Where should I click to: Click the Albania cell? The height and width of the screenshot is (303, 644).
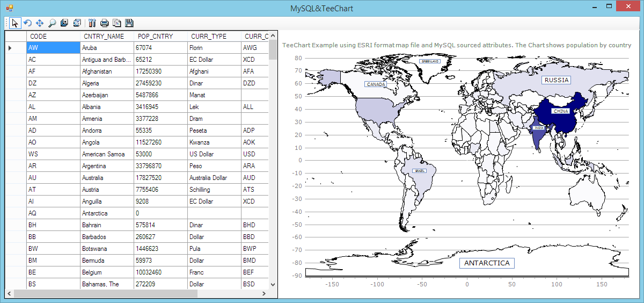point(107,107)
